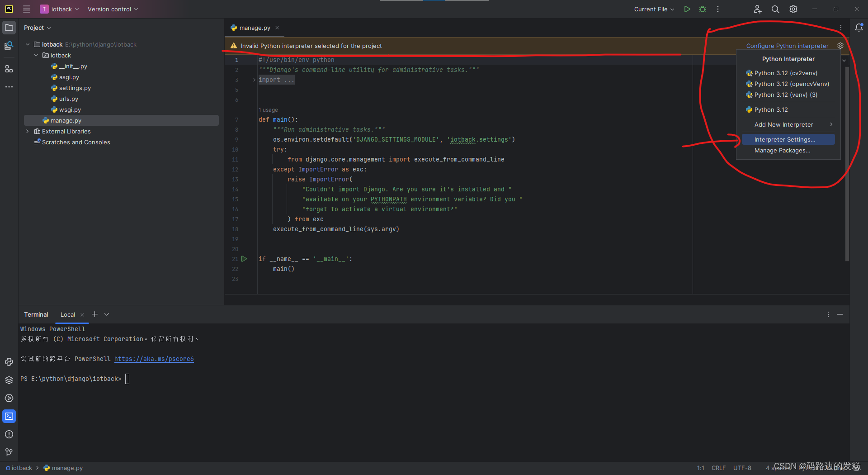The image size is (868, 475).
Task: Switch to the manage.py editor tab
Action: point(254,28)
